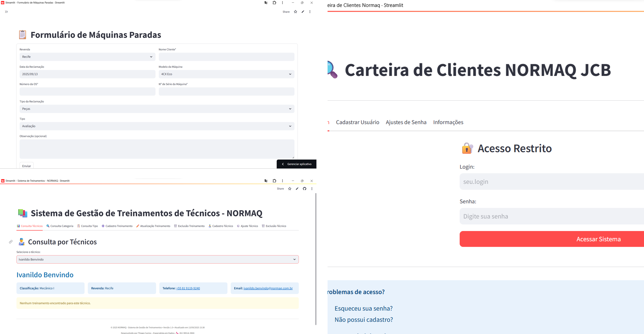644x334 pixels.
Task: Open the Revenda dropdown showing Recife
Action: [87, 57]
